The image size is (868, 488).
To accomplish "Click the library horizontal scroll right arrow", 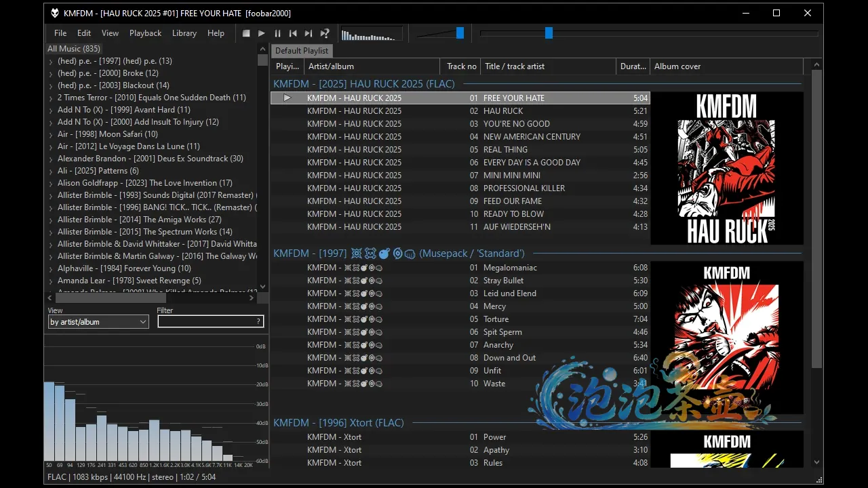I will pyautogui.click(x=252, y=298).
